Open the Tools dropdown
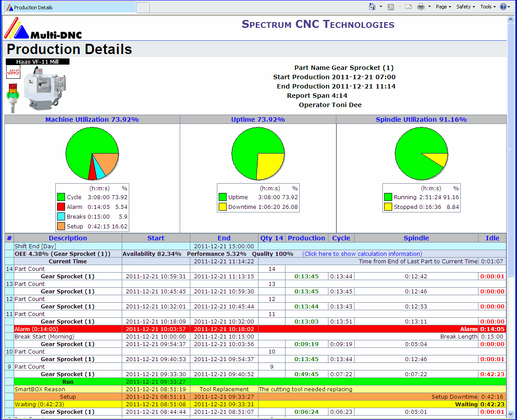This screenshot has height=420, width=517. (487, 7)
